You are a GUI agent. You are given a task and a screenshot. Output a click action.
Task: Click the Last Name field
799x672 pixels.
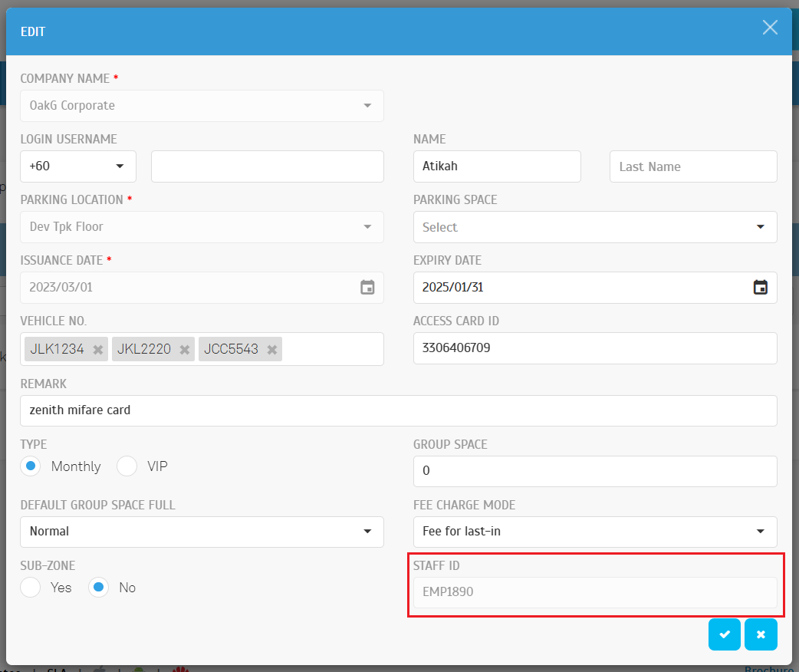(x=692, y=166)
